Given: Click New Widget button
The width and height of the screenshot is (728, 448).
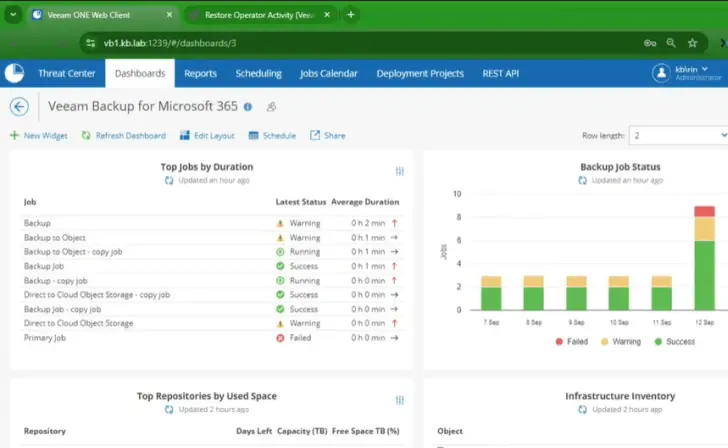Looking at the screenshot, I should tap(39, 136).
